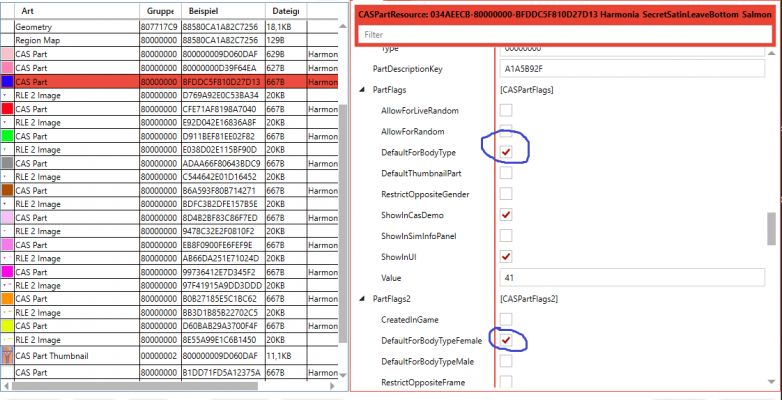This screenshot has height=400, width=782.
Task: Click the image icon of RLE 2 Image 97F41915A9DD3DDD
Action: [7, 286]
